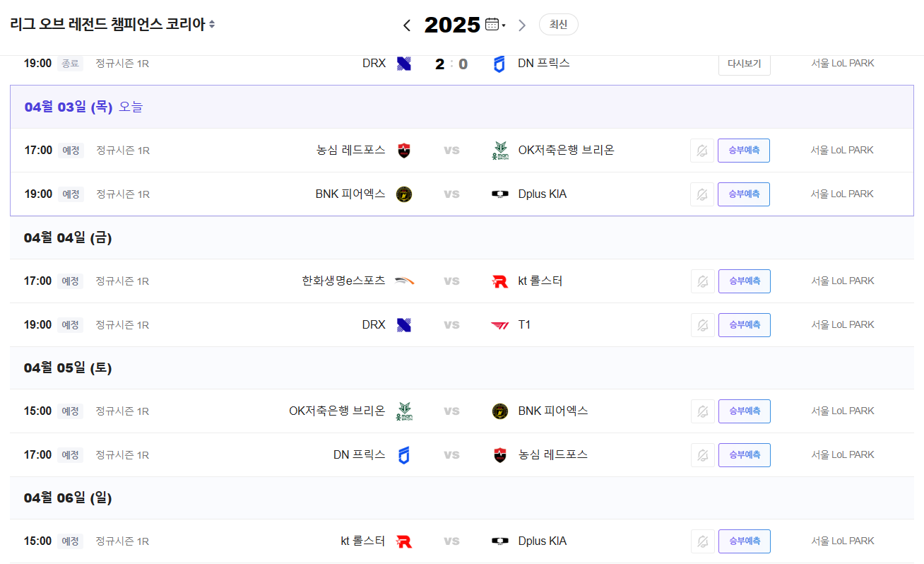Click 승부예측 for 한화생명e스포츠 vs kt 롤스터
924x564 pixels.
745,281
